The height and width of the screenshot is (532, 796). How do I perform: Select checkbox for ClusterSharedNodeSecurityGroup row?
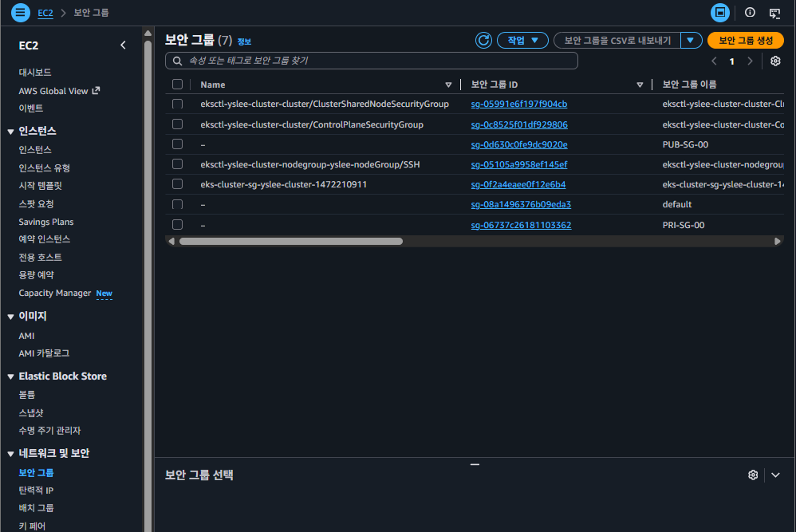tap(177, 104)
